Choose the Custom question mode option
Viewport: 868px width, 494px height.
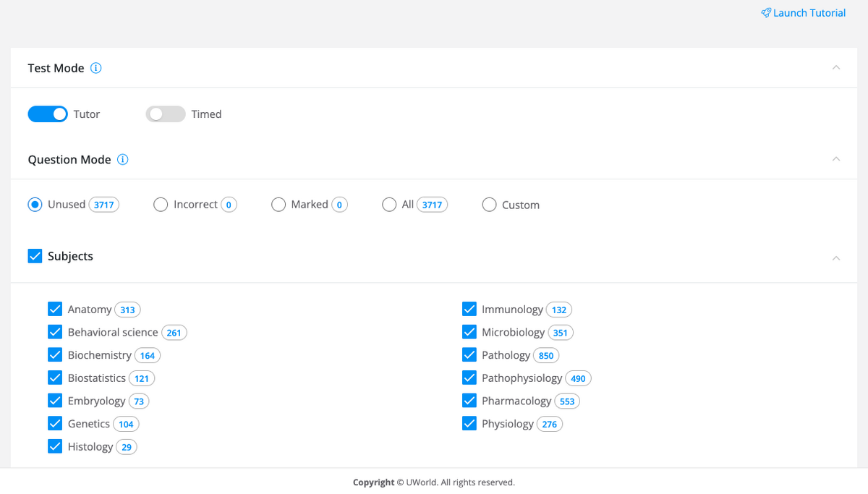click(x=489, y=205)
